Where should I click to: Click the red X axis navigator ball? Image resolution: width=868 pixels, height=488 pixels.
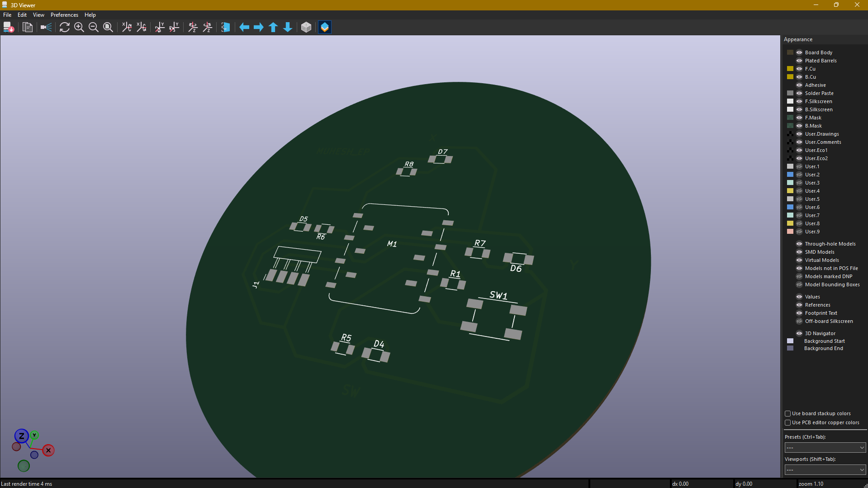[48, 450]
